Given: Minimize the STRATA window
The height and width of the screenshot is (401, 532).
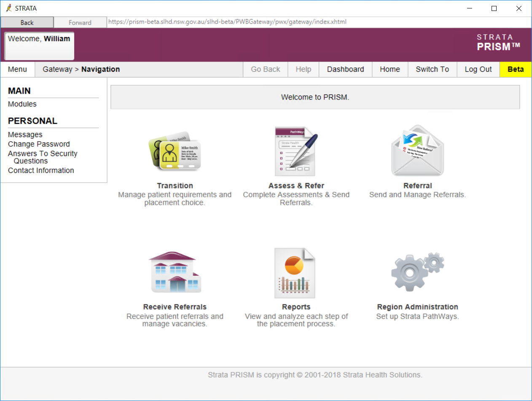Looking at the screenshot, I should click(469, 8).
